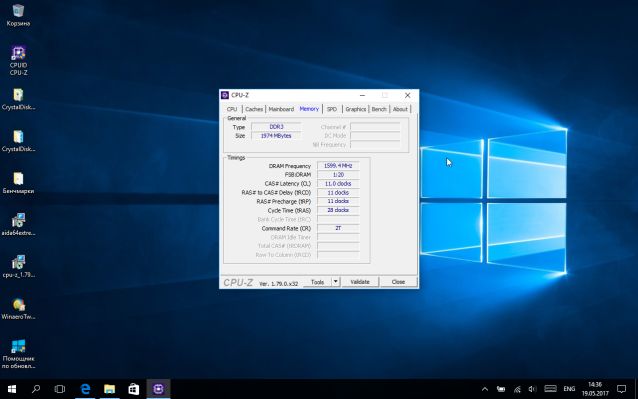Switch to the Bench tab

coord(379,109)
